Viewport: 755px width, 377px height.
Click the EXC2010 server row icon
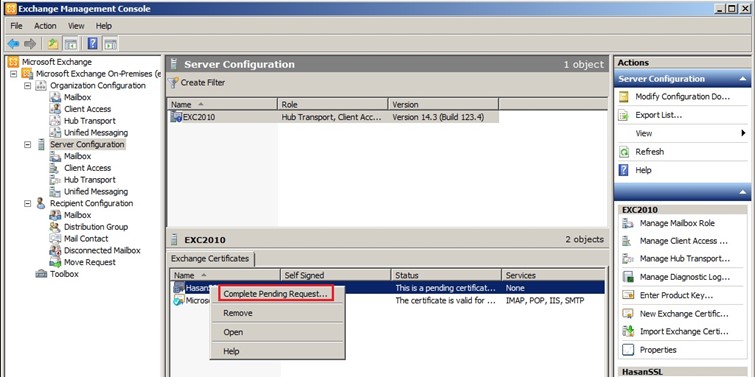point(176,117)
